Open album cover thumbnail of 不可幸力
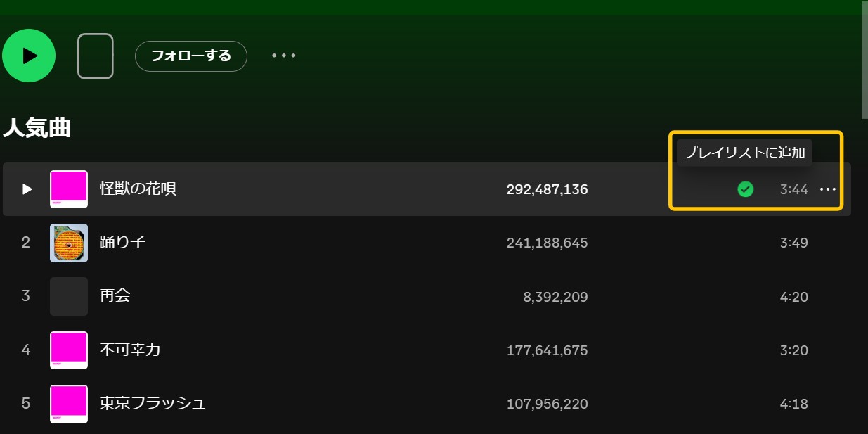 pos(69,350)
